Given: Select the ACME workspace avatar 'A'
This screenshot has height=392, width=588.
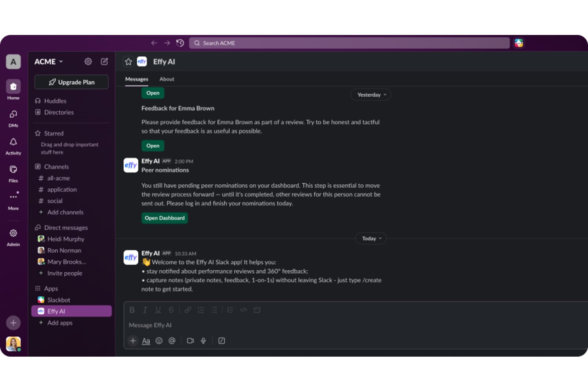Looking at the screenshot, I should coord(13,62).
